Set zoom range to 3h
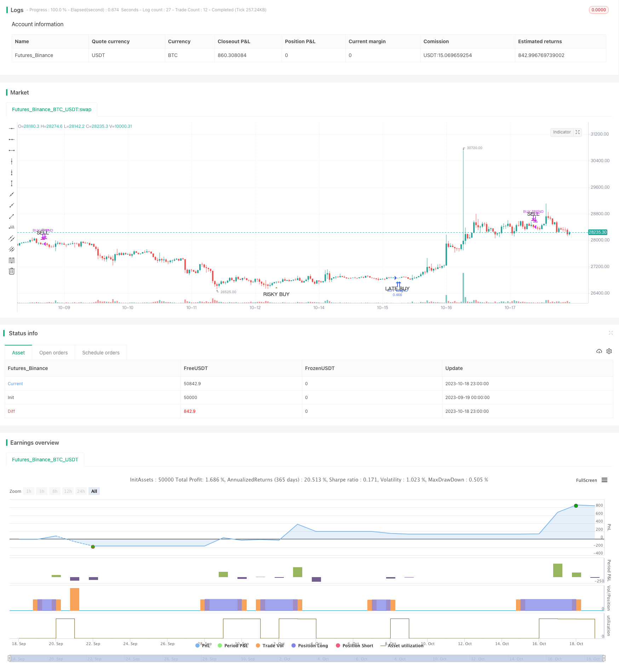Viewport: 619px width, 672px height. click(42, 491)
